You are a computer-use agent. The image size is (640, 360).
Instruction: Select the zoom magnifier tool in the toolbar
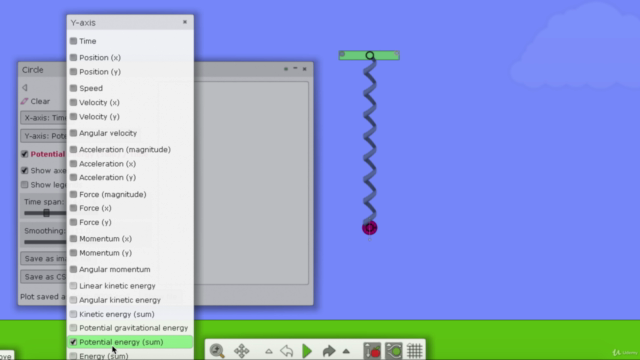pos(217,351)
